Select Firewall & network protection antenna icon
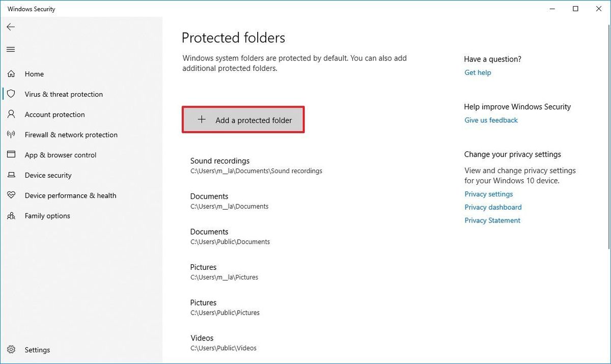Viewport: 611px width, 364px height. (11, 135)
